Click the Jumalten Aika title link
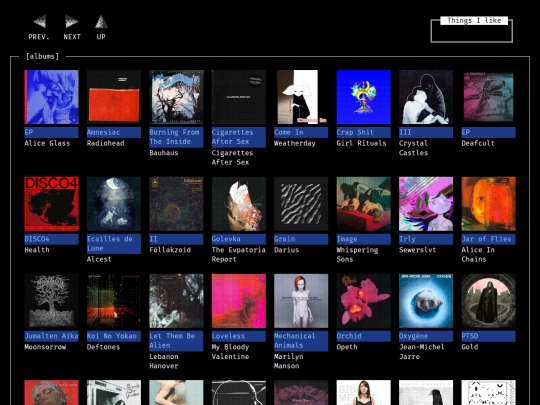540x405 pixels. 51,336
